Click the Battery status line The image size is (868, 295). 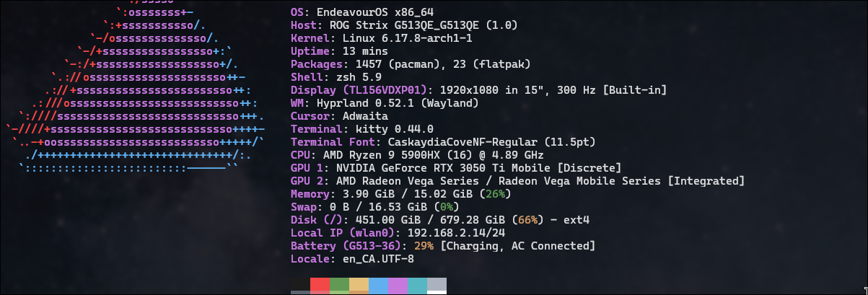pyautogui.click(x=442, y=246)
